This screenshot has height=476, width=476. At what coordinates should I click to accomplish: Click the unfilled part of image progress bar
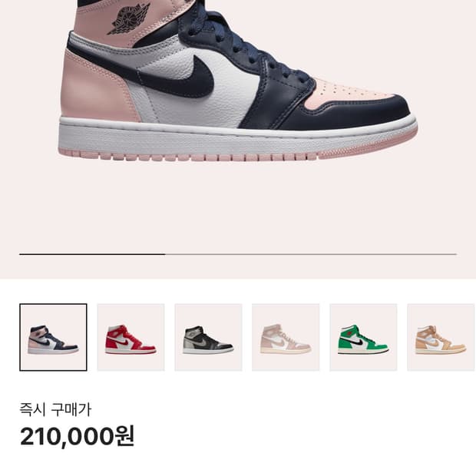pyautogui.click(x=311, y=254)
